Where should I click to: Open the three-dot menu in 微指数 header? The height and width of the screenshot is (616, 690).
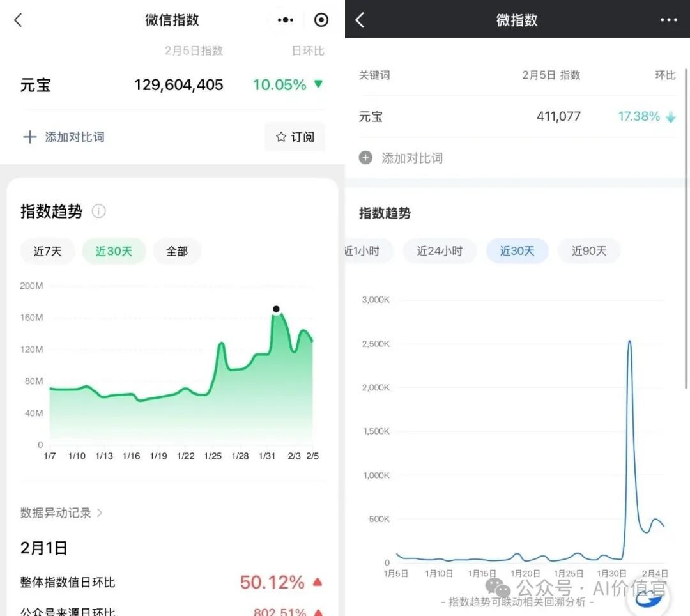[x=668, y=20]
